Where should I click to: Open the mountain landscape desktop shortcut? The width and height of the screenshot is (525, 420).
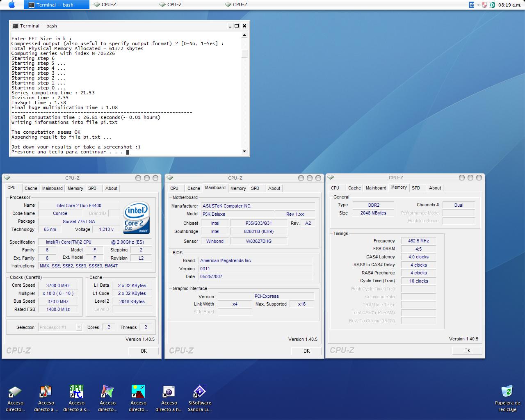point(138,391)
